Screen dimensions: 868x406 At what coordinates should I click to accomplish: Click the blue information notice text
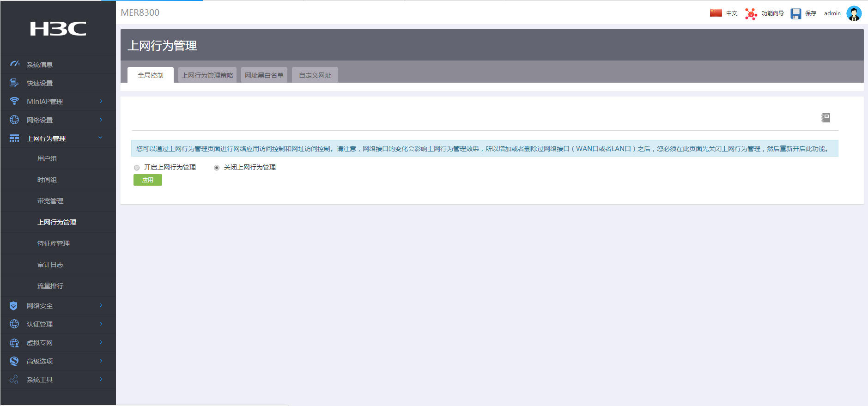tap(483, 149)
